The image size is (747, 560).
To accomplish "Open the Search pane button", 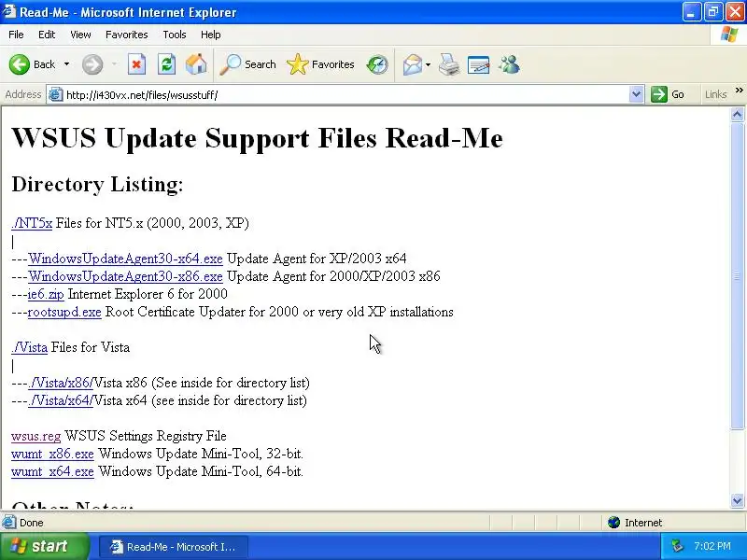I will 247,64.
